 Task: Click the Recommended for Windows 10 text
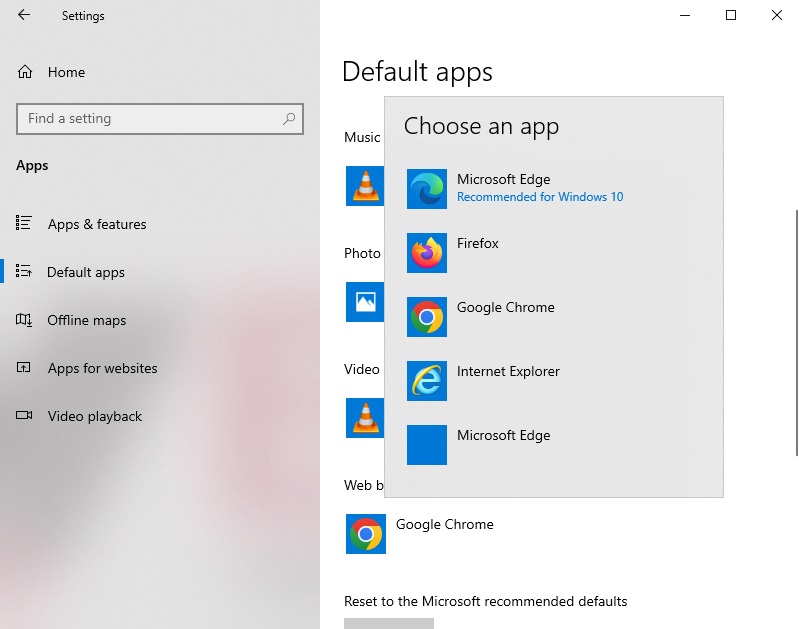coord(540,197)
